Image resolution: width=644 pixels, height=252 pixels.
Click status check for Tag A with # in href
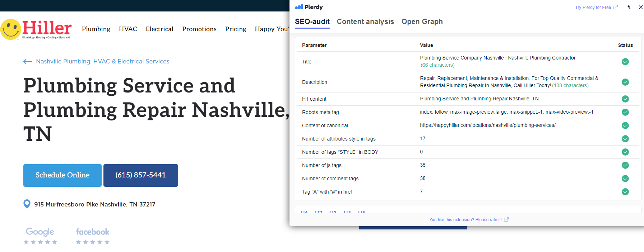625,192
